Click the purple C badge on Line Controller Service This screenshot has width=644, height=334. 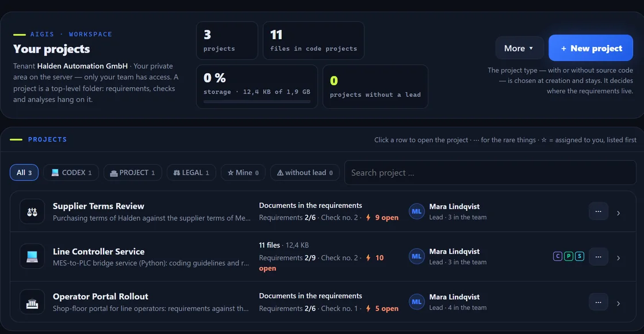point(557,257)
